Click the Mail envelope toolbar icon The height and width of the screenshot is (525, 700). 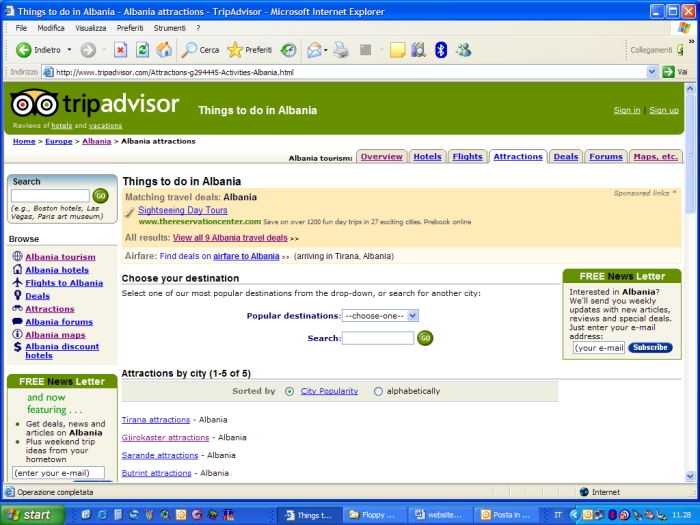point(314,50)
